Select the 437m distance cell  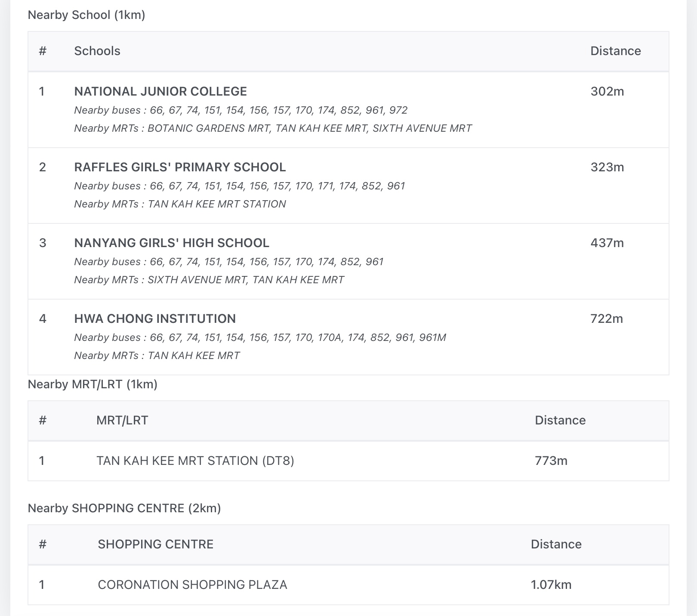click(607, 243)
